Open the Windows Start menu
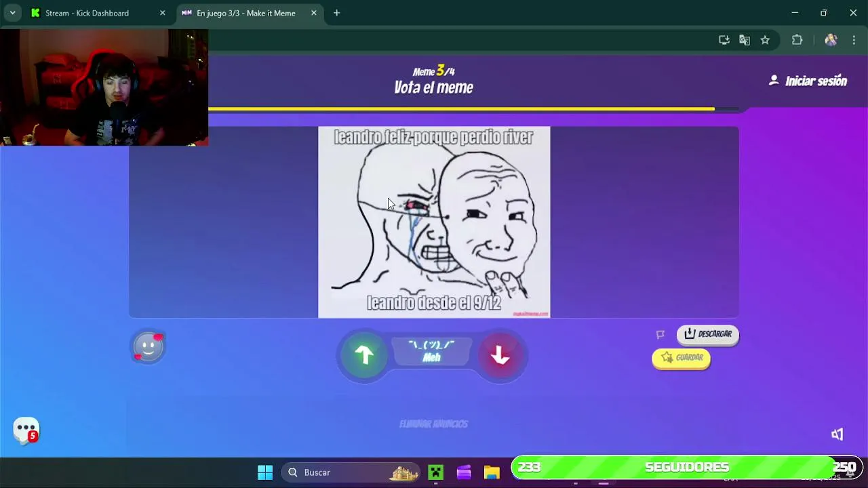Viewport: 868px width, 488px height. pos(265,472)
